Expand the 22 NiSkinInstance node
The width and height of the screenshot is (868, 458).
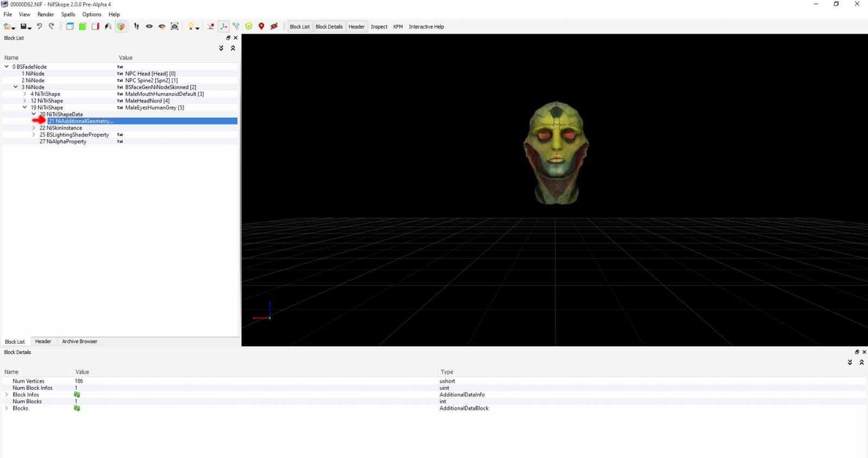point(34,128)
